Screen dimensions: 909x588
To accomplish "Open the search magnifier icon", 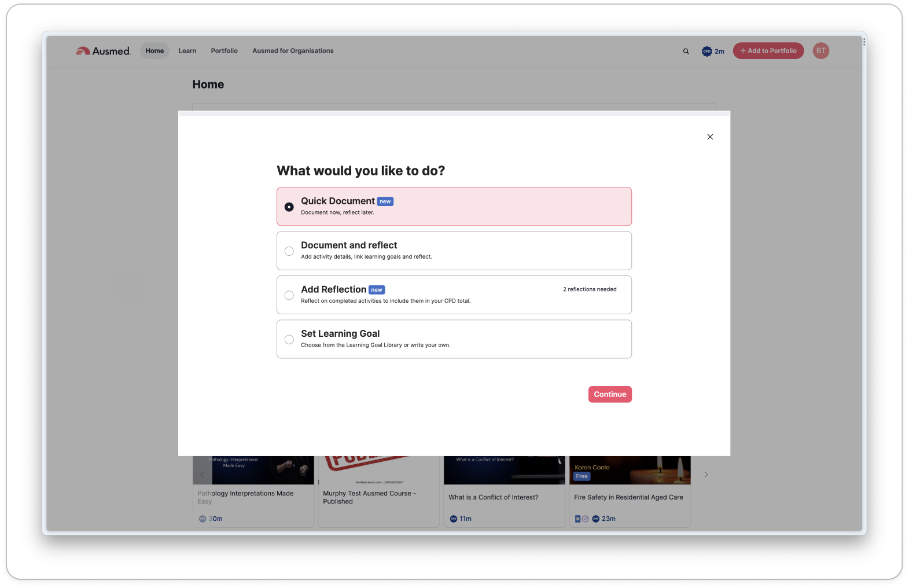I will point(686,52).
